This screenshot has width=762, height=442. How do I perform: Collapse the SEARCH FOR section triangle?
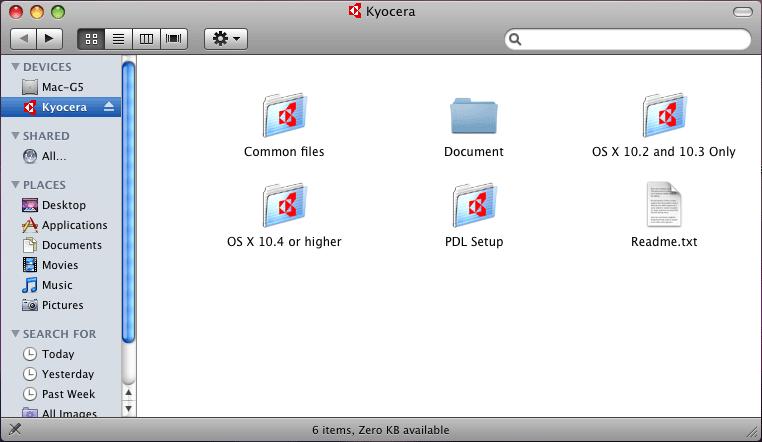[x=16, y=334]
